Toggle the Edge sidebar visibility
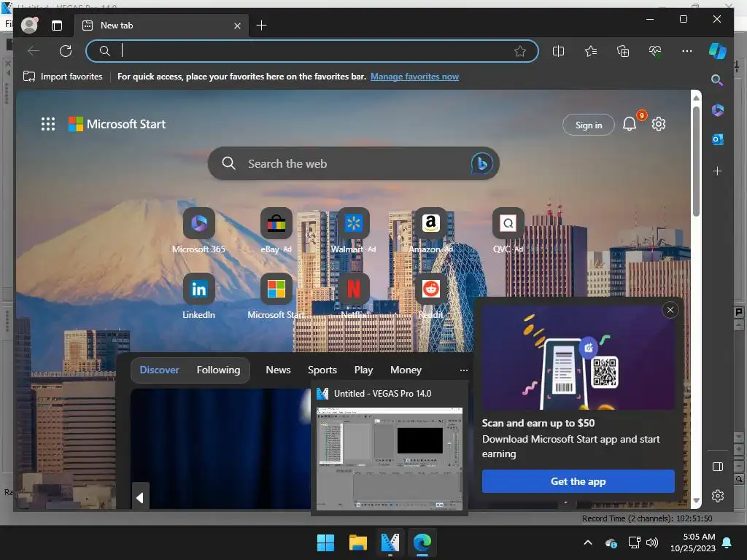This screenshot has height=560, width=747. click(x=718, y=467)
